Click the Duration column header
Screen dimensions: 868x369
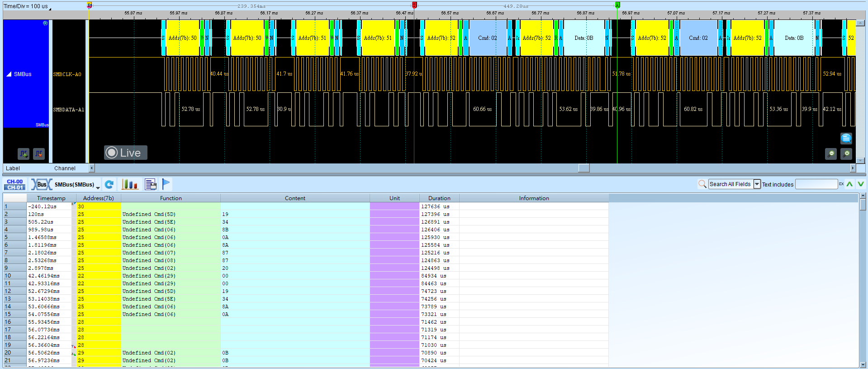tap(439, 198)
